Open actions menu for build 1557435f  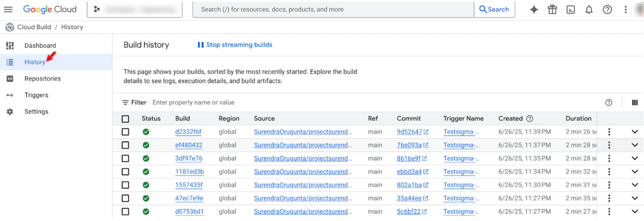coord(609,185)
